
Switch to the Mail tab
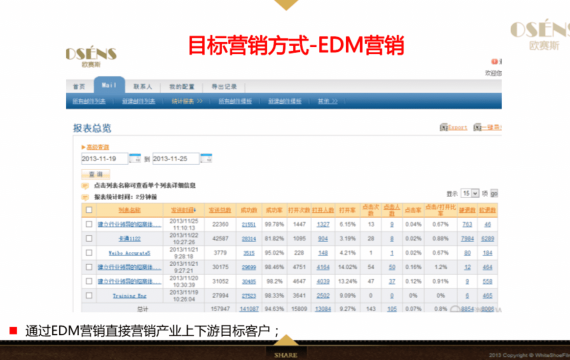(x=109, y=85)
